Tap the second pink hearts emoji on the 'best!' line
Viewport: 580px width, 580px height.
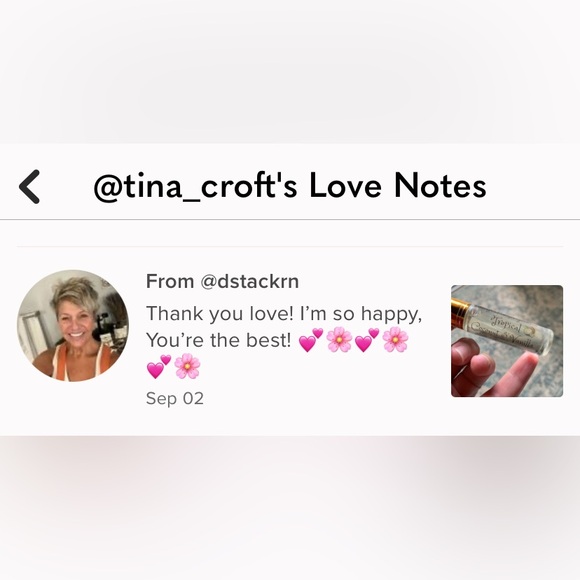coord(367,340)
